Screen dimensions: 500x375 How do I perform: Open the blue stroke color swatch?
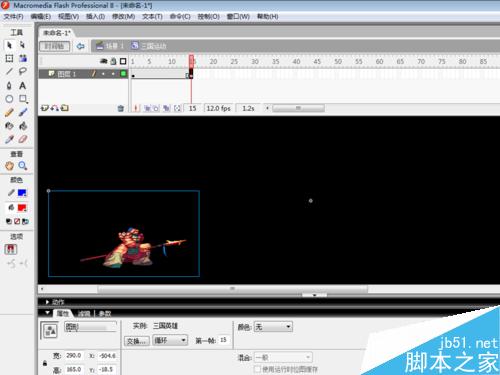click(x=22, y=193)
